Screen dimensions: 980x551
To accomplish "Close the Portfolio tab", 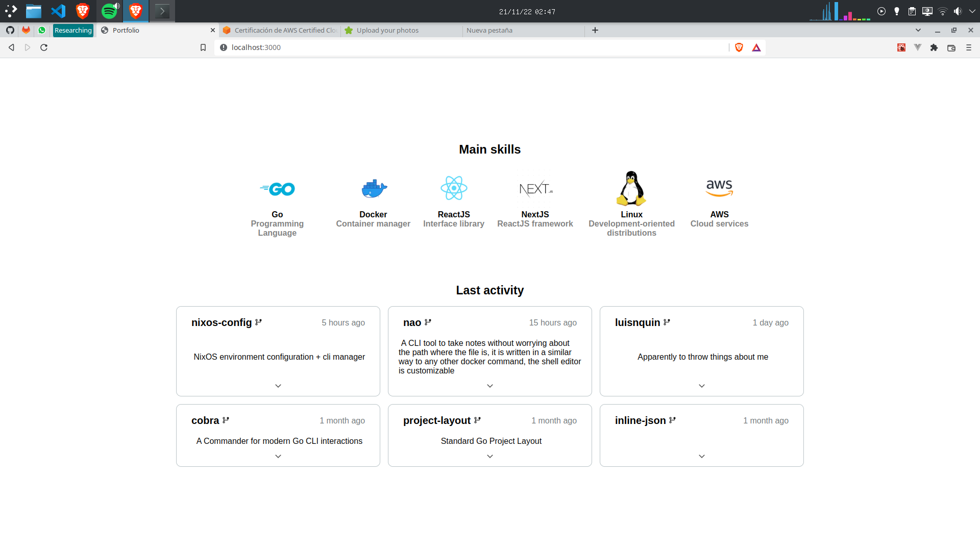I will pyautogui.click(x=213, y=30).
